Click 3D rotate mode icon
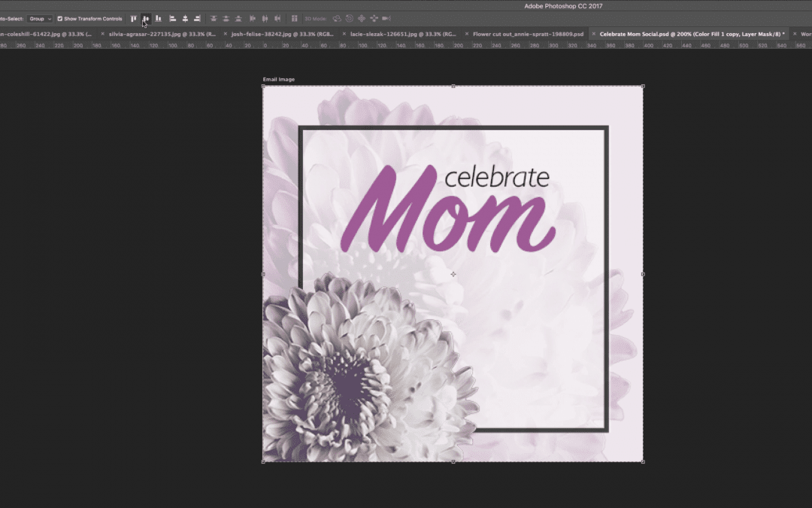This screenshot has height=508, width=812. [337, 19]
